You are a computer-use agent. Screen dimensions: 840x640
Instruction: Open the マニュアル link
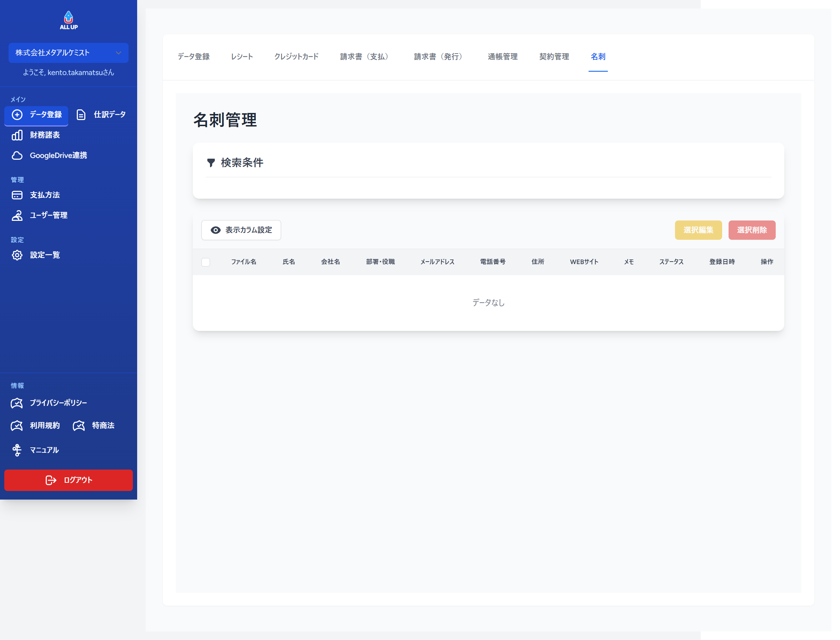coord(35,450)
